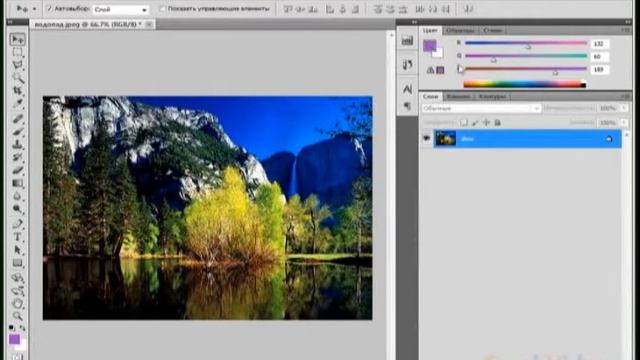Select the Pen tool

tap(17, 224)
